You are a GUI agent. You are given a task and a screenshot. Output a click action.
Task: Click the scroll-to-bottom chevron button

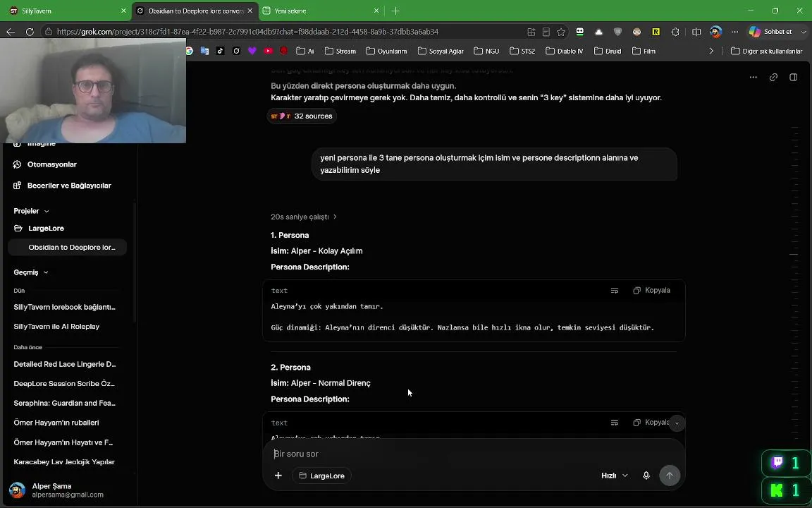click(x=677, y=423)
